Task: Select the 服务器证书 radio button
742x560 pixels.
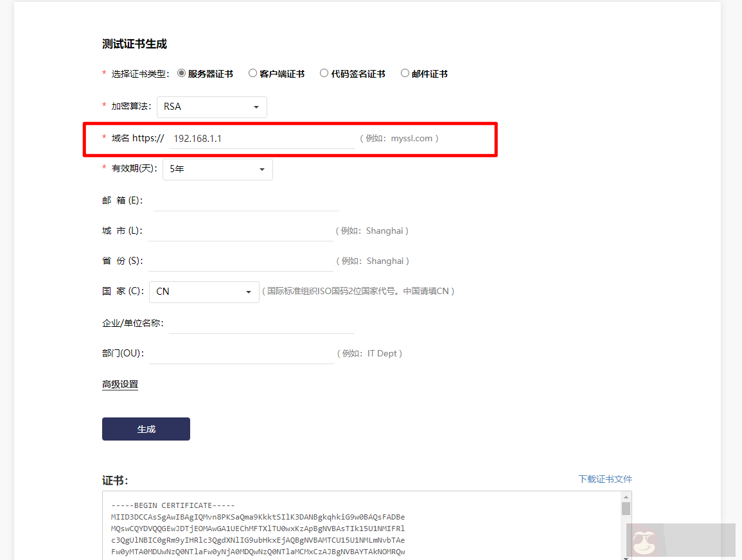Action: point(182,73)
